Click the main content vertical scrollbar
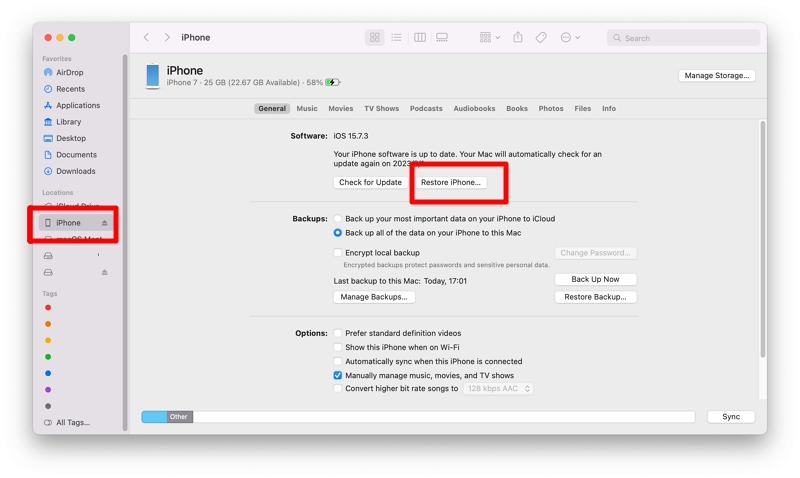Viewport: 800px width, 478px height. click(x=763, y=239)
